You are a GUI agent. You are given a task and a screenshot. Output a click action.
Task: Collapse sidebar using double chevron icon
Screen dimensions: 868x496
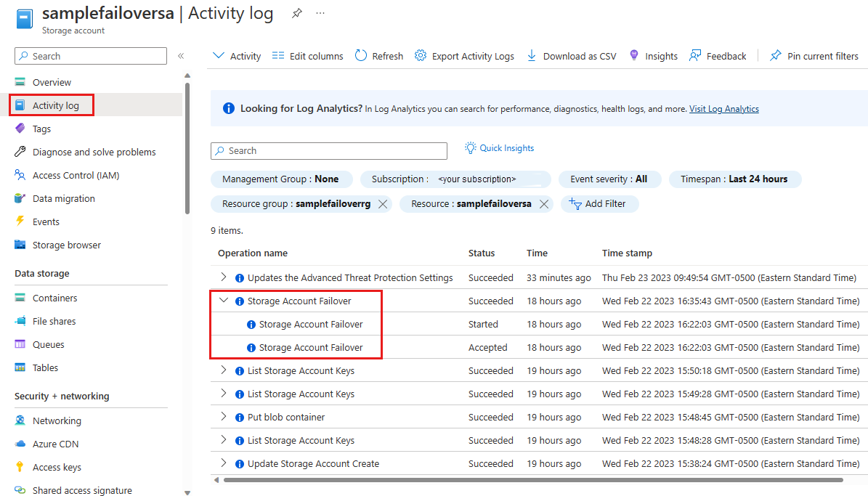[x=181, y=56]
